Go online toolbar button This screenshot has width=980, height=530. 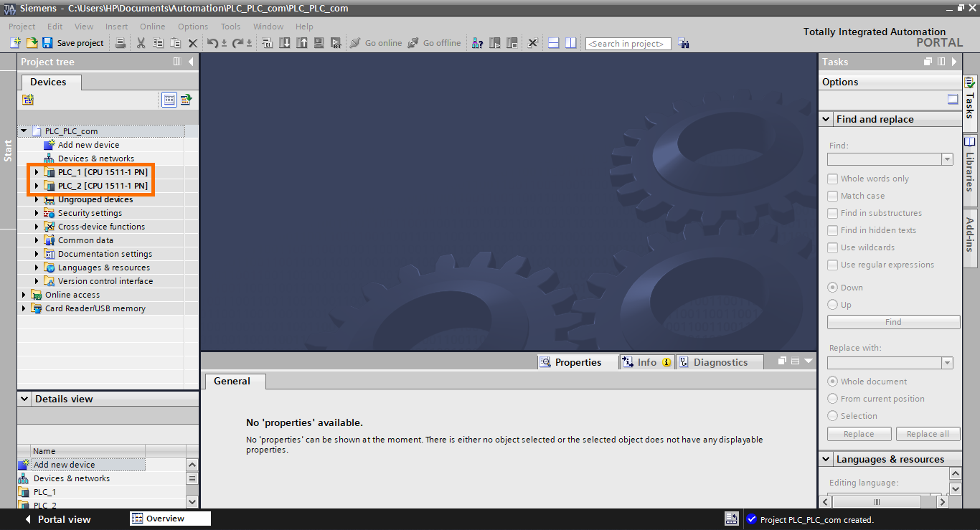coord(376,43)
